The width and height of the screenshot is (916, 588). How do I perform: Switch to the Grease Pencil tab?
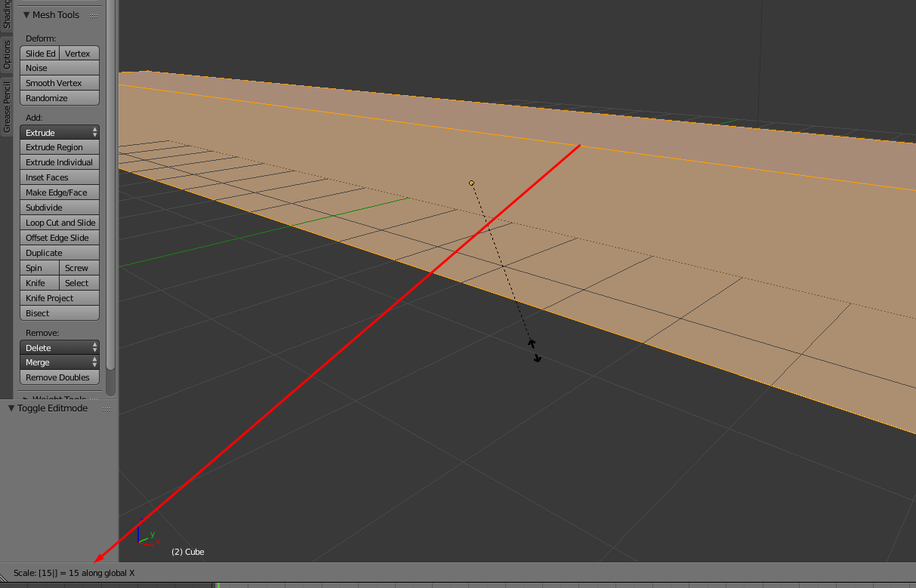[7, 106]
